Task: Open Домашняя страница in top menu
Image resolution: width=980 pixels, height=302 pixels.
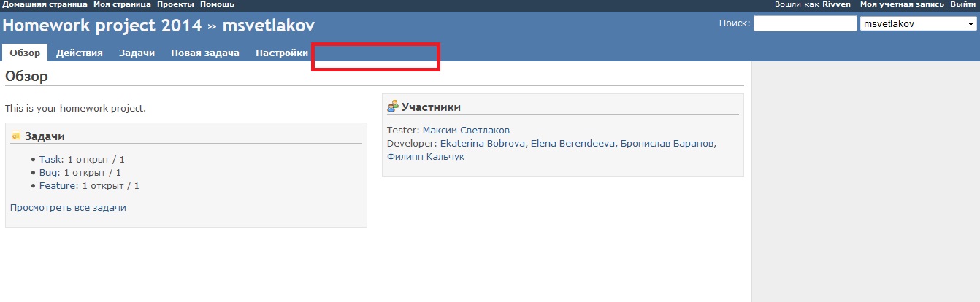Action: (x=45, y=4)
